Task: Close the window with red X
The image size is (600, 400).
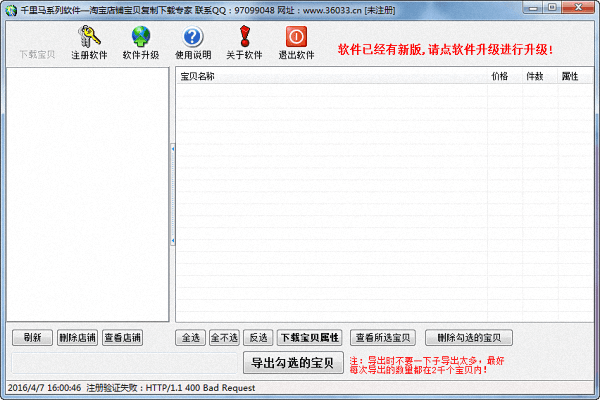Action: tap(579, 7)
